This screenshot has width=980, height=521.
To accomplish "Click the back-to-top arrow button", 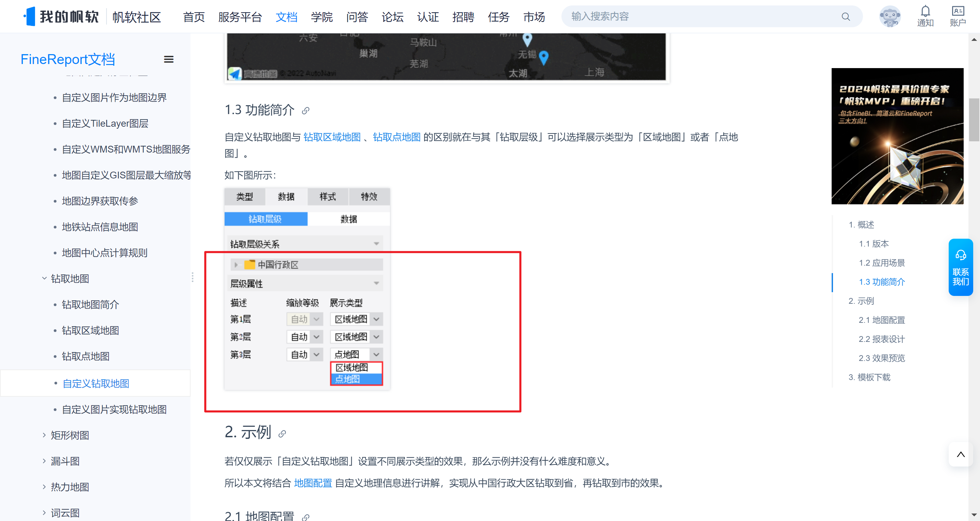I will (x=961, y=454).
